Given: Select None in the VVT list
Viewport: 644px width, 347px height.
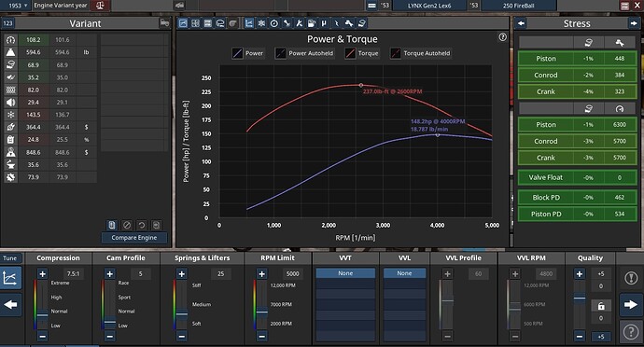Looking at the screenshot, I should (x=345, y=273).
